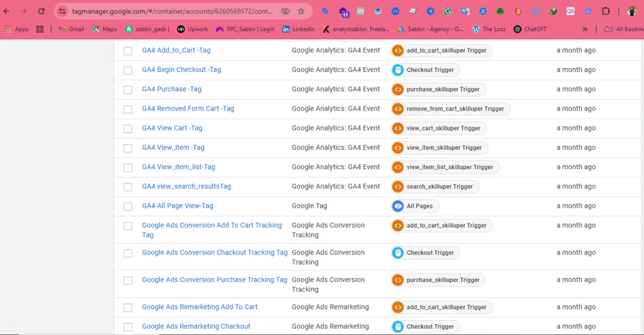Expand the bookmarks bar overflow chevron
Image resolution: width=644 pixels, height=335 pixels.
point(585,29)
